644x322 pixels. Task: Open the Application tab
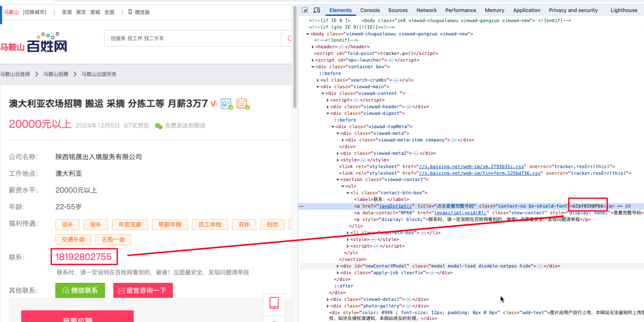(527, 10)
